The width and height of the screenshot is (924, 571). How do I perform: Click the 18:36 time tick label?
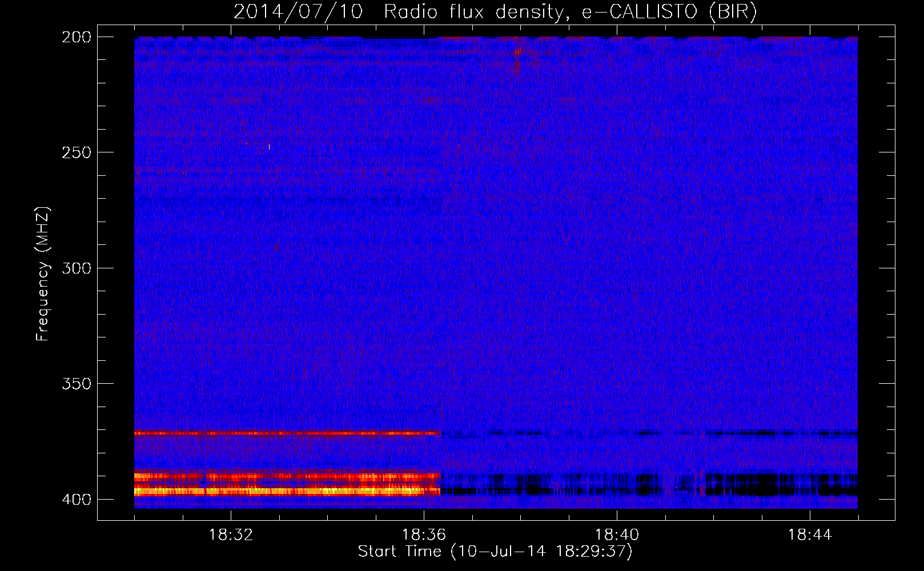424,535
